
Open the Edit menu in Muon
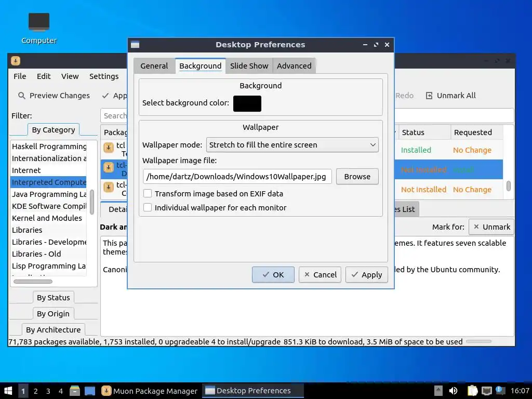click(x=44, y=76)
